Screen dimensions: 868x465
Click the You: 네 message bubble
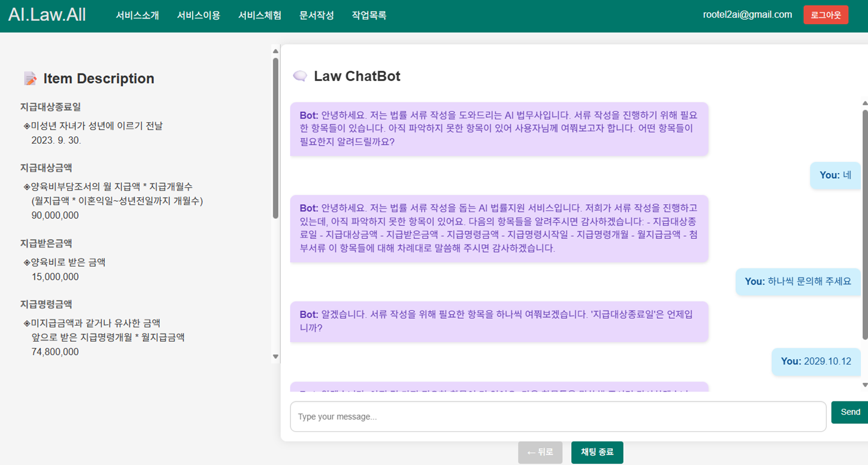835,175
